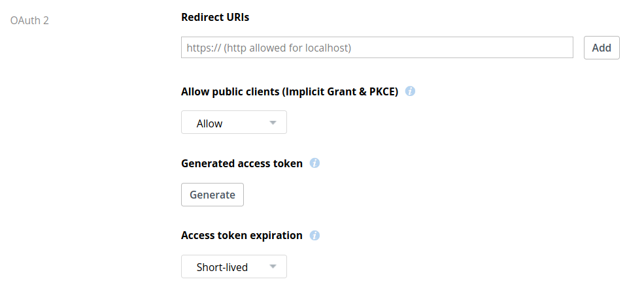Generate a new access token
The width and height of the screenshot is (644, 290).
pos(212,195)
